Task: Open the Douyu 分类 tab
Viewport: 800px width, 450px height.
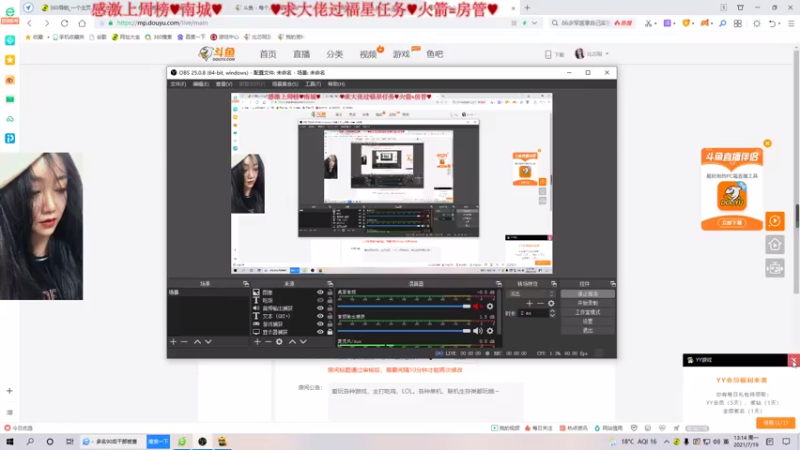Action: (335, 54)
